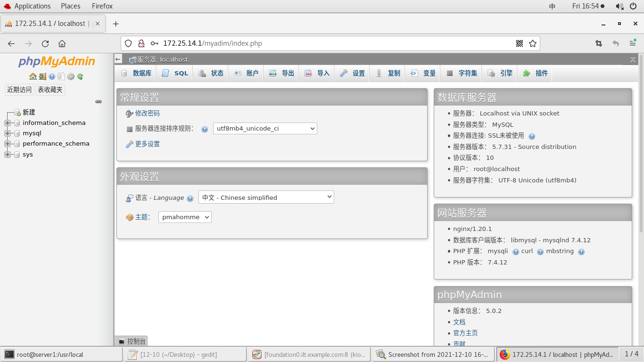644x362 pixels.
Task: Click help icon beside SSL未被使用
Action: click(x=532, y=136)
